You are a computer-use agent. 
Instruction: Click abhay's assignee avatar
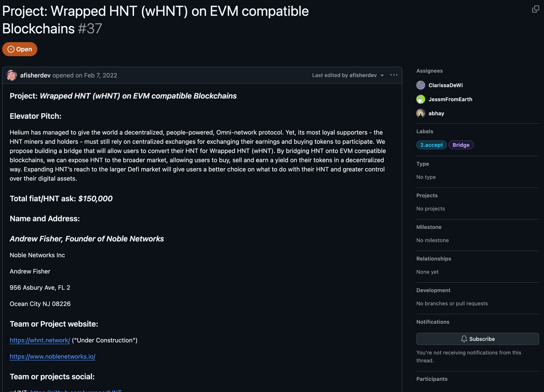[421, 113]
